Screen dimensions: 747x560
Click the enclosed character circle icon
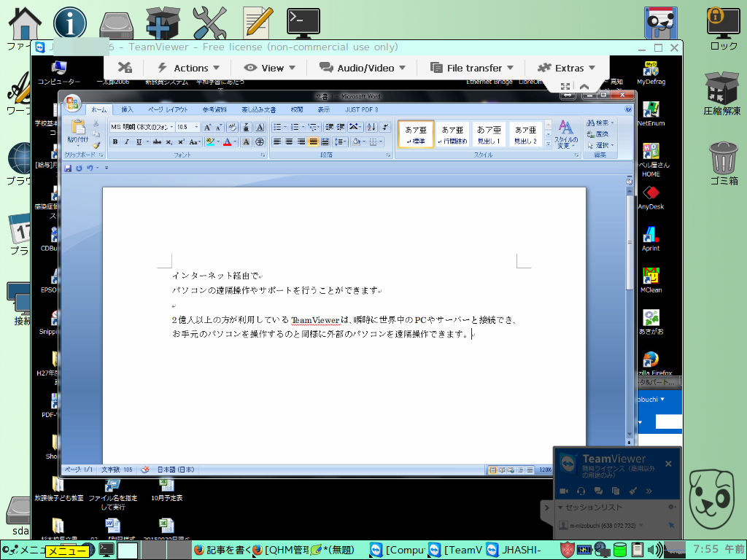point(260,142)
